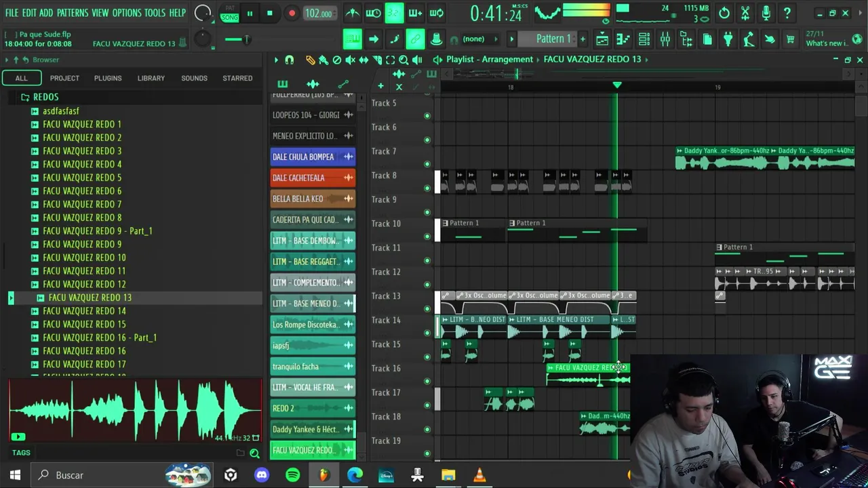This screenshot has width=868, height=488.
Task: Open Spotify from the Windows taskbar
Action: (293, 475)
